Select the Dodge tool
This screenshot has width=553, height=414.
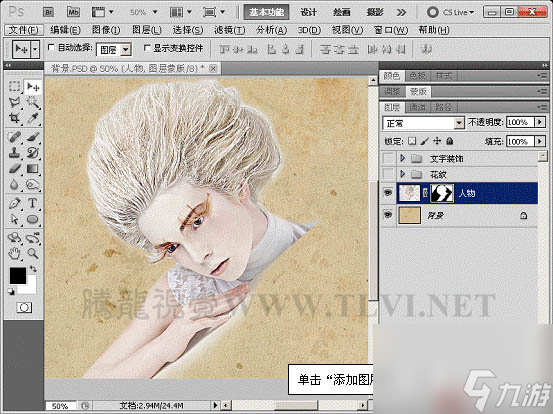[x=33, y=184]
